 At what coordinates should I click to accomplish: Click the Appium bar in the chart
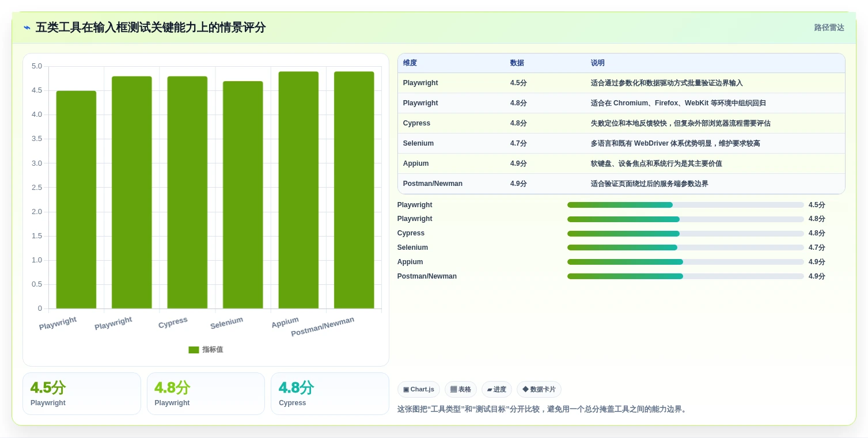[x=298, y=190]
